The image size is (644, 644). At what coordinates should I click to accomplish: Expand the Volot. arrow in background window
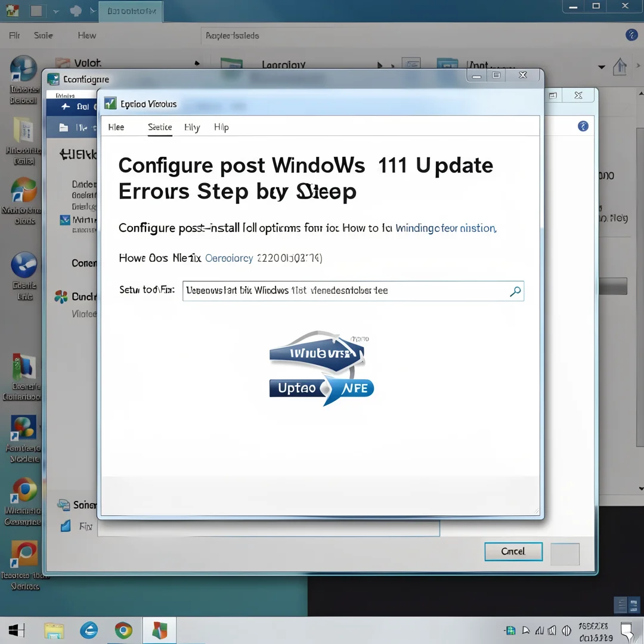(x=197, y=63)
